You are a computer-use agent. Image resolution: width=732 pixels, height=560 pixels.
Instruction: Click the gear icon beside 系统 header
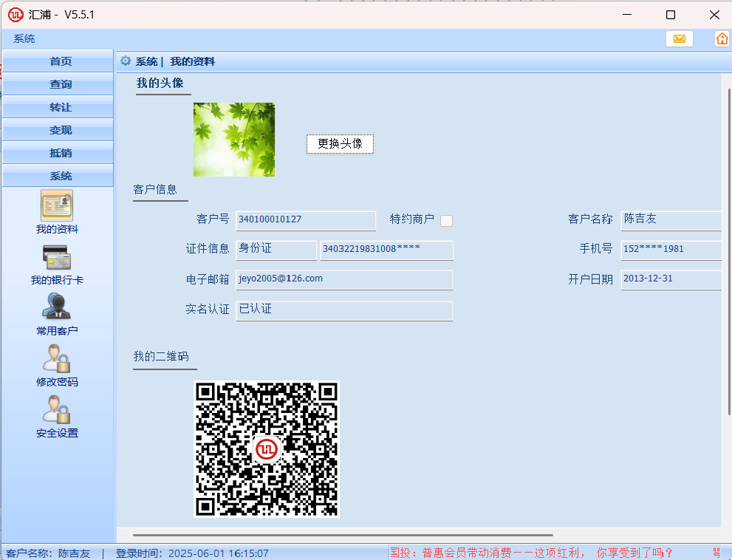(x=126, y=61)
